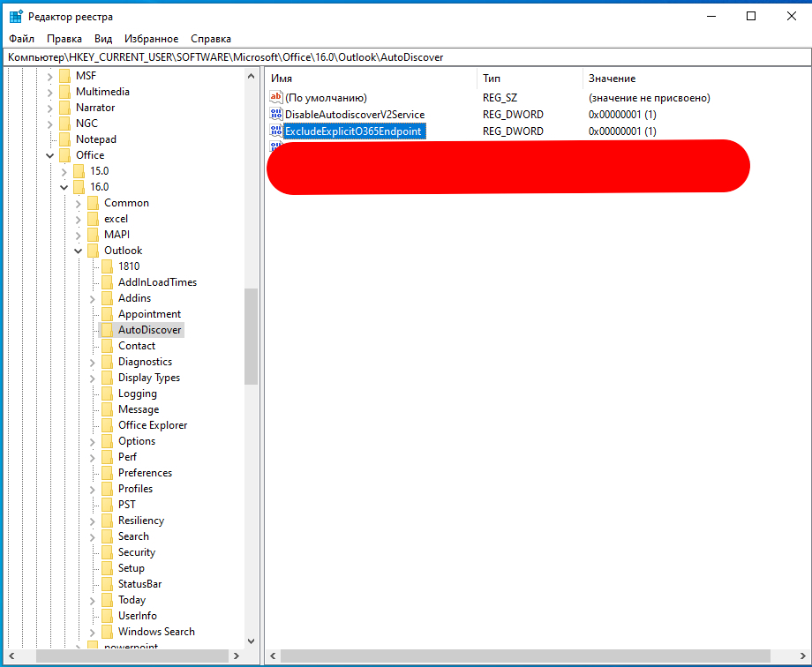
Task: Click the tree pane scroll up arrow
Action: coord(252,76)
